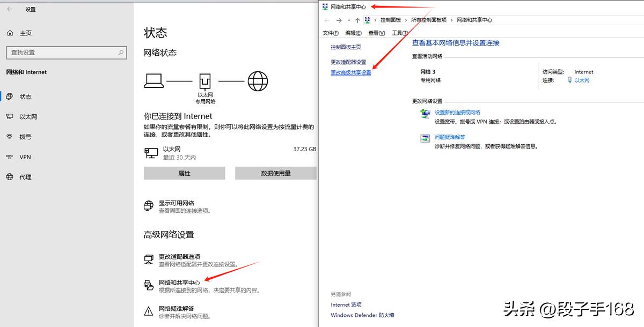Open the 查看 menu
Screen dimensions: 644x327
(x=376, y=32)
